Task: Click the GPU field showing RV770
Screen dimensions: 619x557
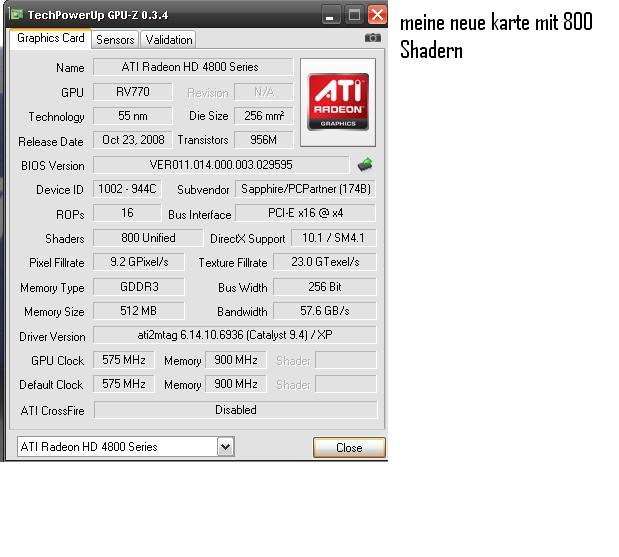Action: pyautogui.click(x=133, y=92)
